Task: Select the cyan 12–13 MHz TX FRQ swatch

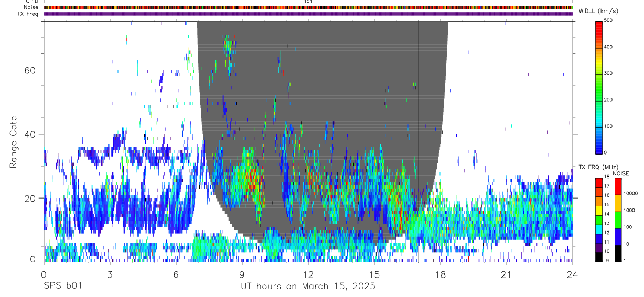Action: pos(599,229)
